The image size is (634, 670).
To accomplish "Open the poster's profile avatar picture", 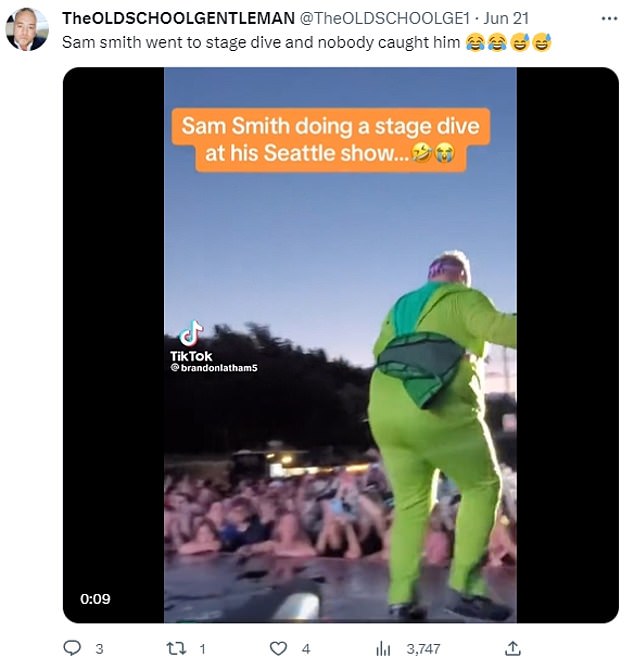I will pyautogui.click(x=27, y=30).
